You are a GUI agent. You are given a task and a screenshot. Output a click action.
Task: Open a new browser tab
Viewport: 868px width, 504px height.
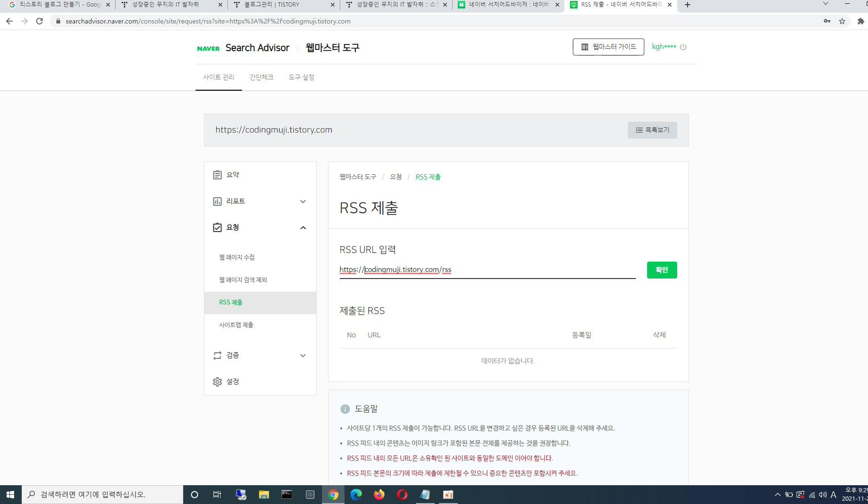pos(688,5)
